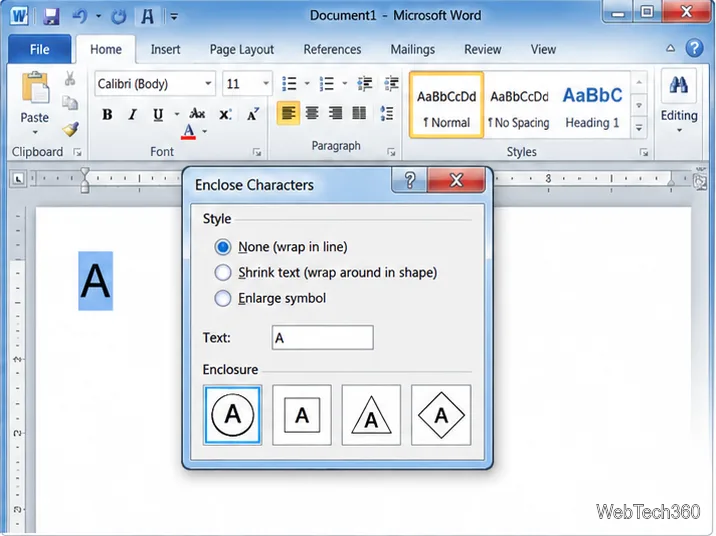Undo the last action

tap(80, 16)
